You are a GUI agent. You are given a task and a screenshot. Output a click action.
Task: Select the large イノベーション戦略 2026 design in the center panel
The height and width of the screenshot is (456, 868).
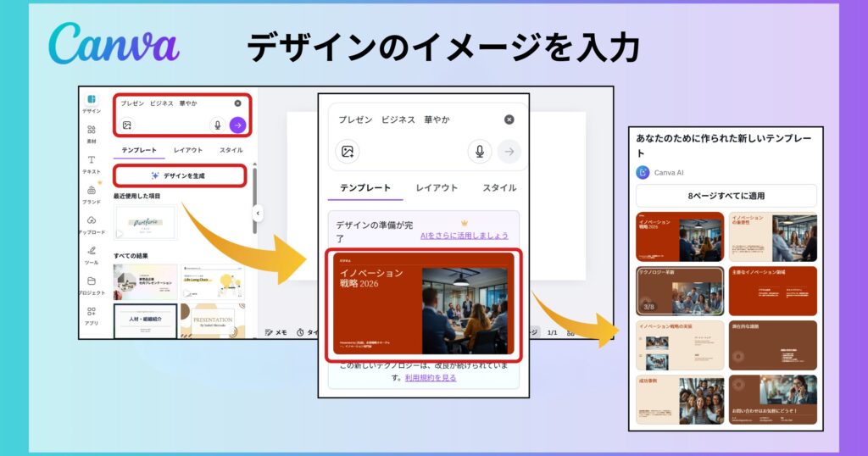pos(422,303)
